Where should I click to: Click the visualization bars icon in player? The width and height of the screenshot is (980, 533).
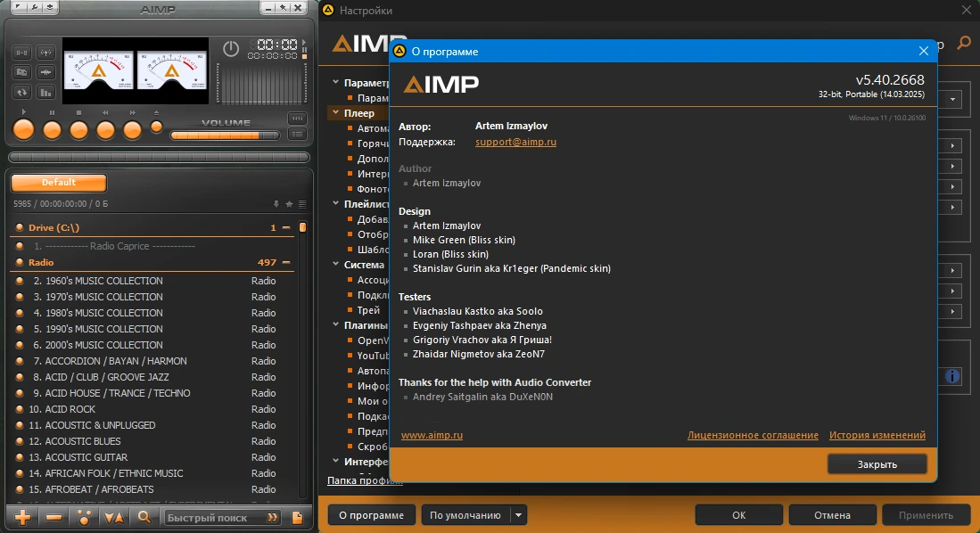45,93
